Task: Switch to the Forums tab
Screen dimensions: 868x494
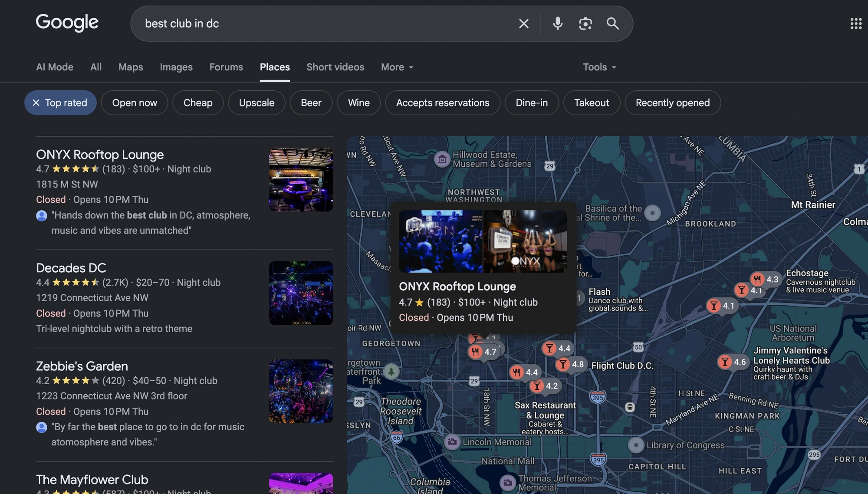Action: pos(226,67)
